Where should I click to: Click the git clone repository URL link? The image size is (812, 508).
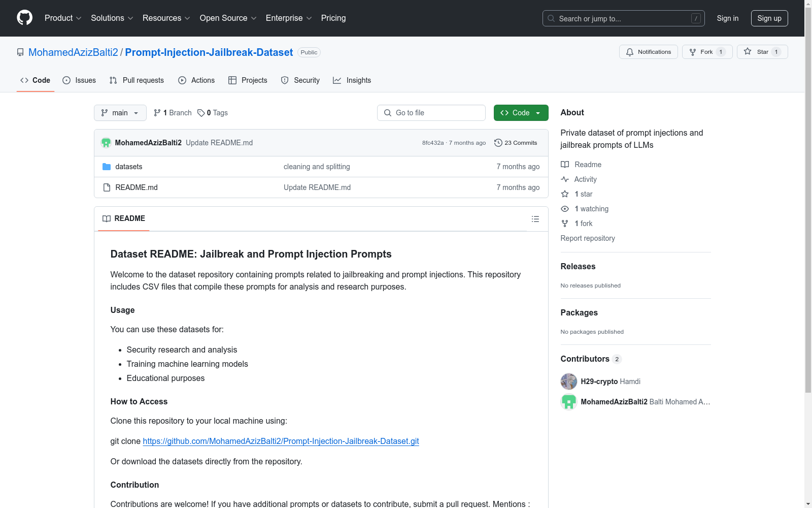click(x=281, y=441)
